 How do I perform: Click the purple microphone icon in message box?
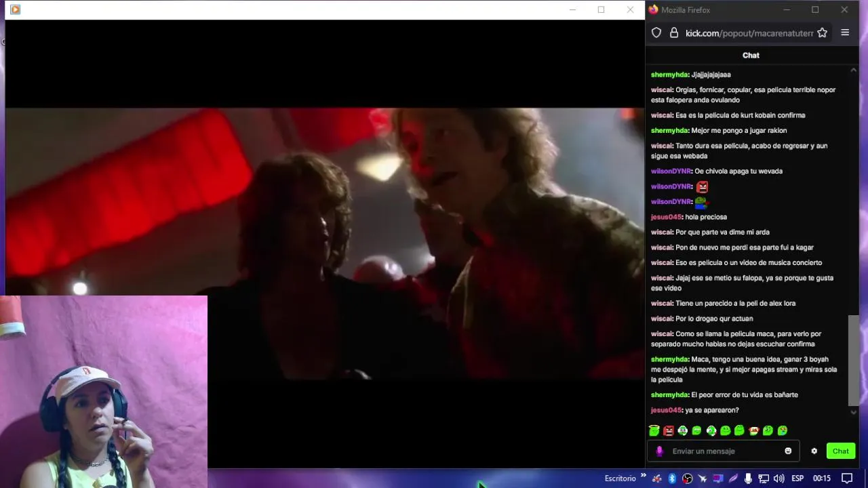[x=659, y=451]
